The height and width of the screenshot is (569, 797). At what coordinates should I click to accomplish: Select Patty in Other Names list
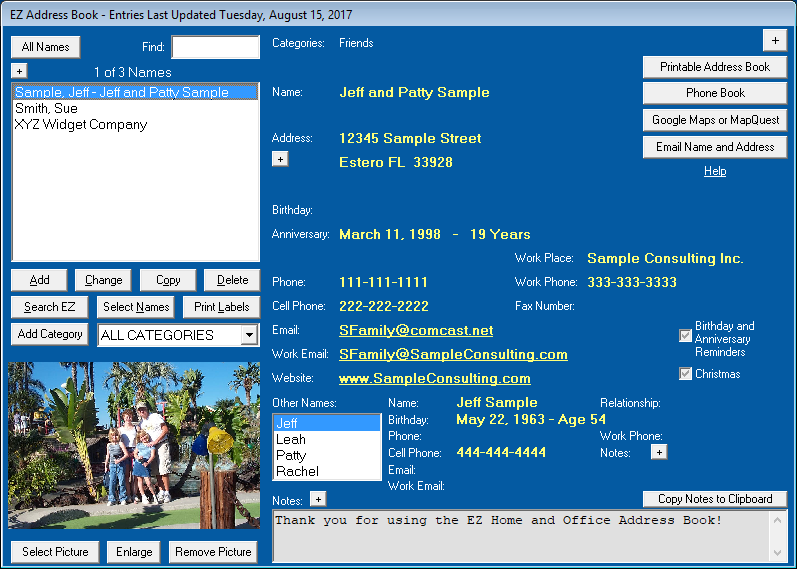(x=327, y=455)
